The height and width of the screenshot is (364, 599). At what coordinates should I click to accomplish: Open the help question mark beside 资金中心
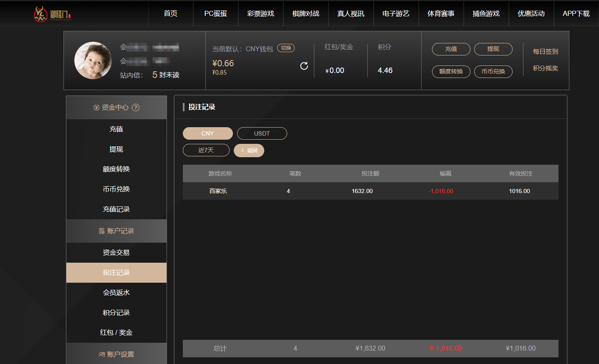(136, 108)
